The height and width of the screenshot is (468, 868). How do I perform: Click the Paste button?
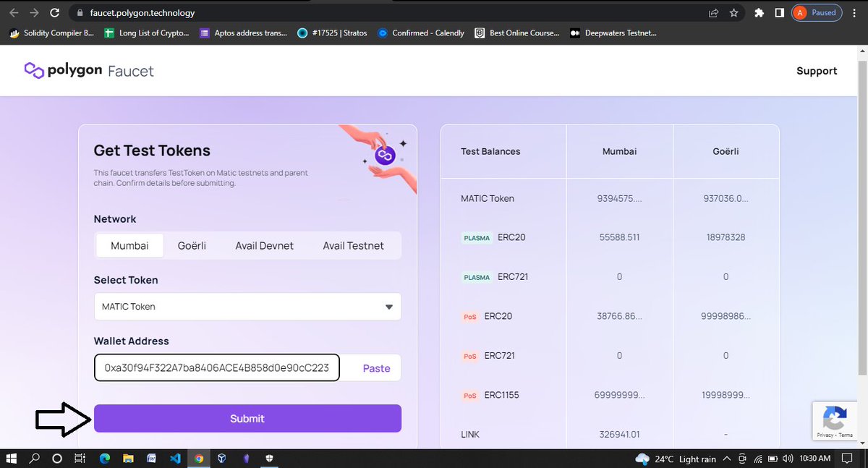376,368
